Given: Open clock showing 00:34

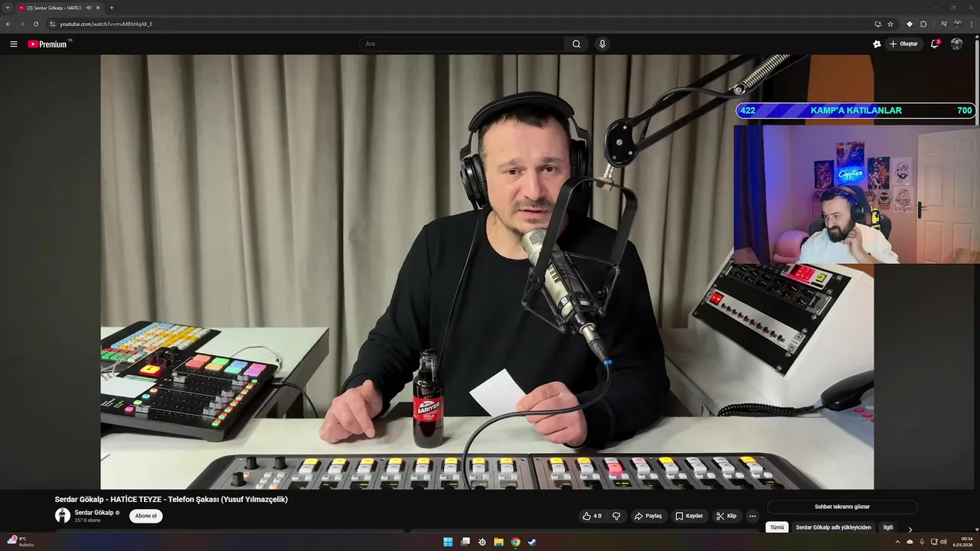Looking at the screenshot, I should pos(962,542).
